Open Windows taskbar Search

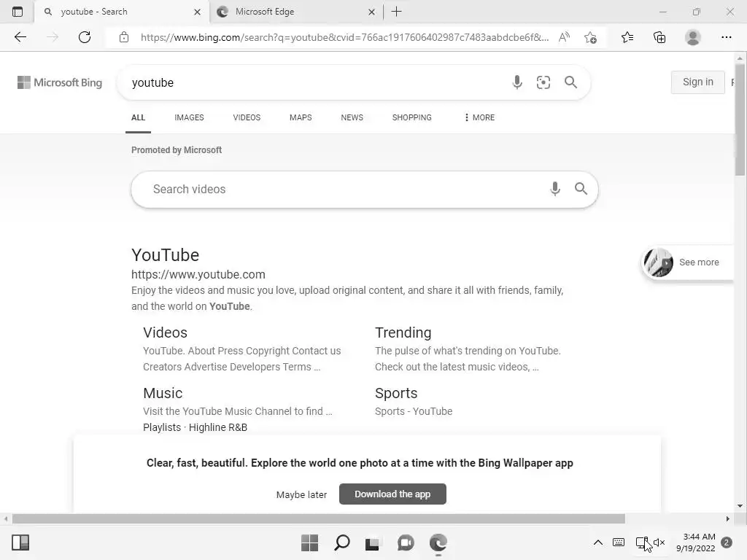[x=341, y=542]
